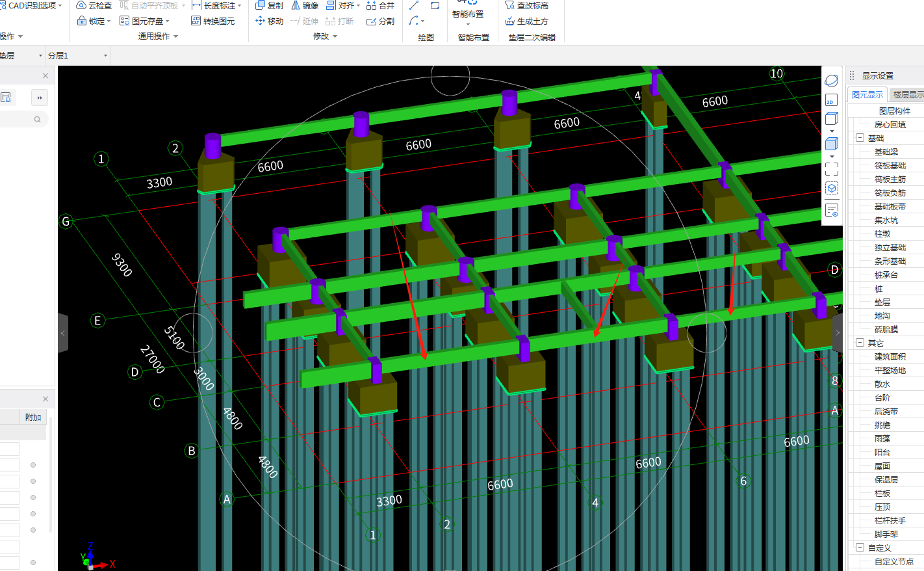Click the orbit rotate view icon

[832, 81]
